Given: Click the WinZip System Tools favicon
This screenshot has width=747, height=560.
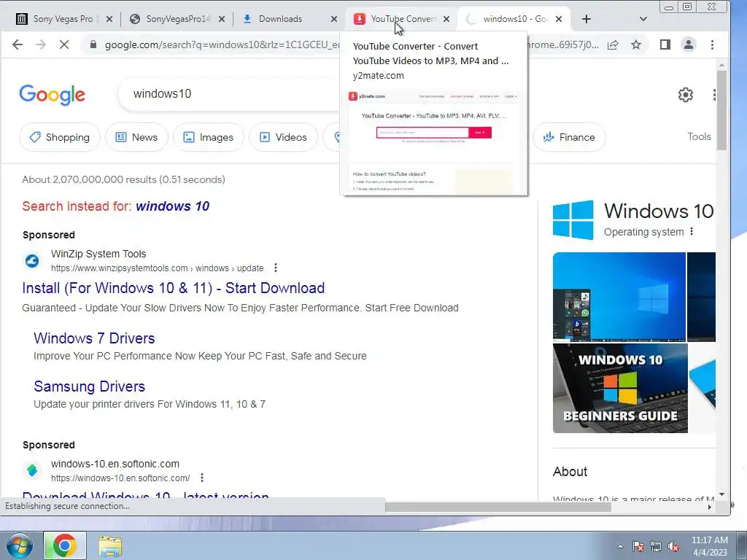Looking at the screenshot, I should 32,261.
